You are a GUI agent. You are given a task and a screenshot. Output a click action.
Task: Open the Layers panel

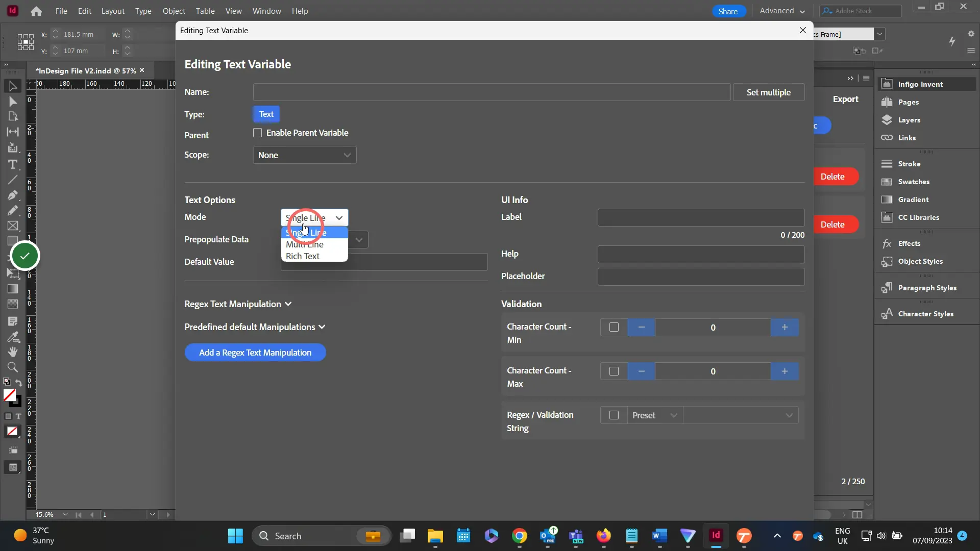[909, 120]
